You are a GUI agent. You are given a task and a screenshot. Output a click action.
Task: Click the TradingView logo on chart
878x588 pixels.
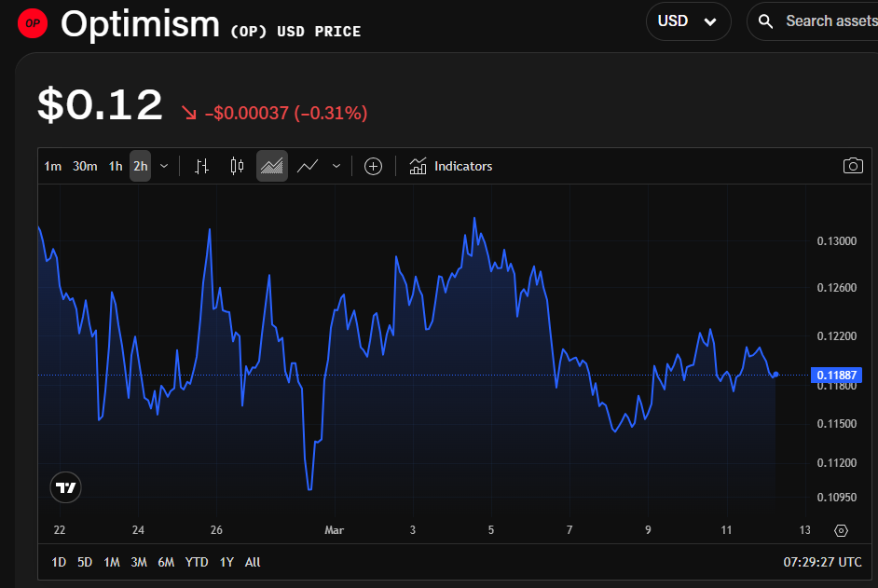coord(66,487)
